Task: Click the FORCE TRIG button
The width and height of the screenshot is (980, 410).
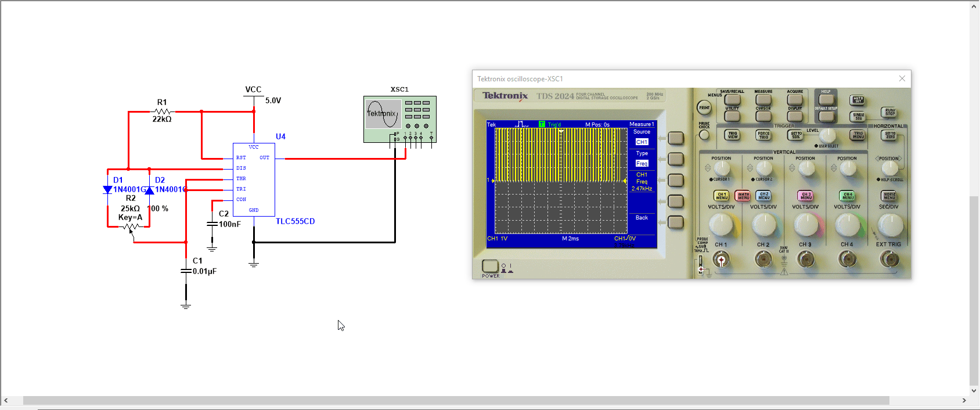Action: point(763,135)
